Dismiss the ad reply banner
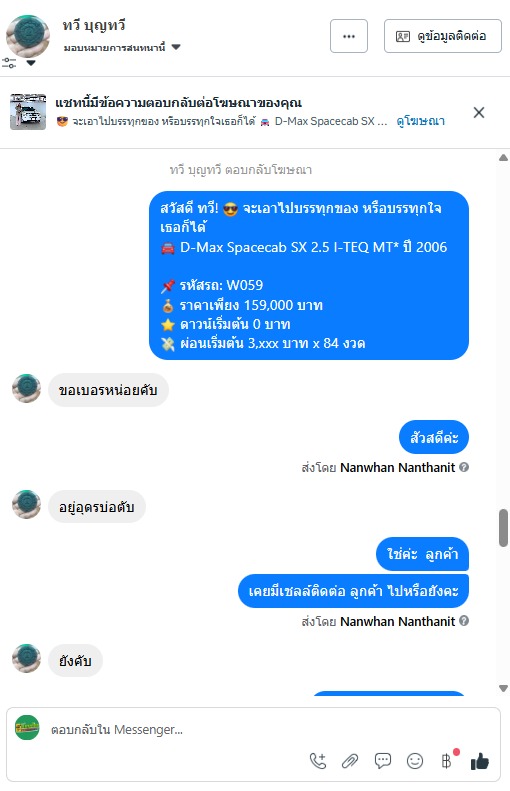This screenshot has height=791, width=510. coord(479,112)
